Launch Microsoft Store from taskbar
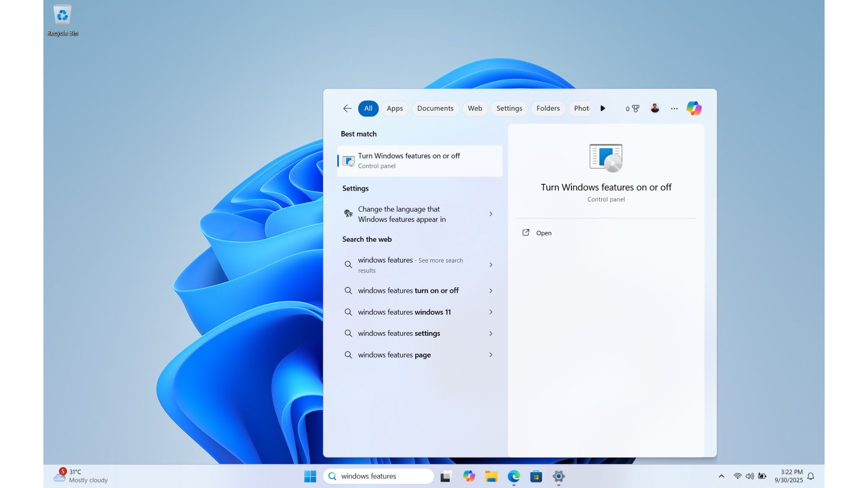Image resolution: width=868 pixels, height=488 pixels. [x=536, y=476]
